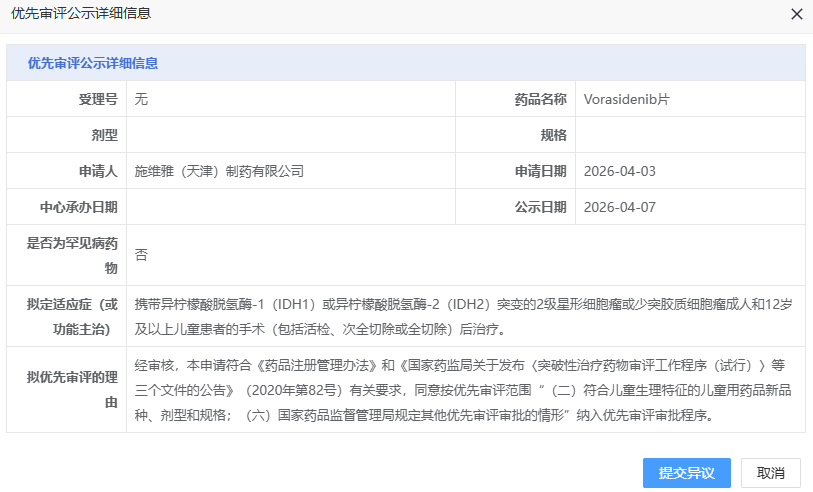Click the 药品名称 field label
Image resolution: width=813 pixels, height=492 pixels.
(x=540, y=99)
